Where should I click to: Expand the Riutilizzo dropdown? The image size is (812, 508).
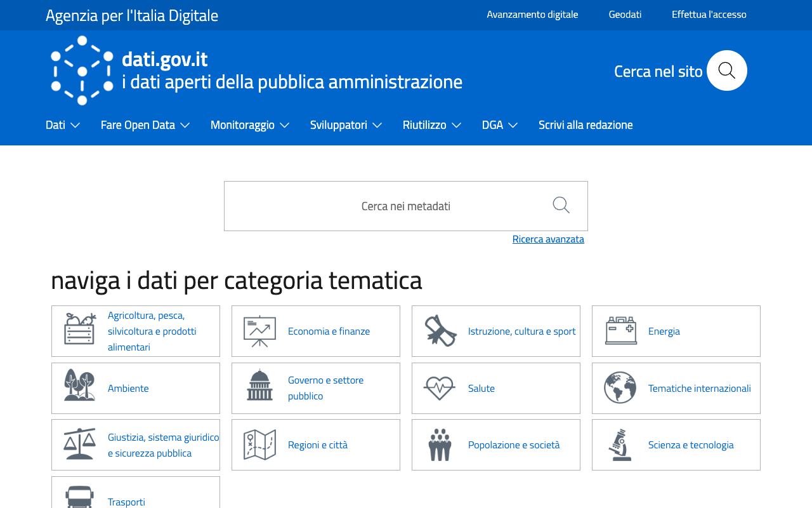431,125
